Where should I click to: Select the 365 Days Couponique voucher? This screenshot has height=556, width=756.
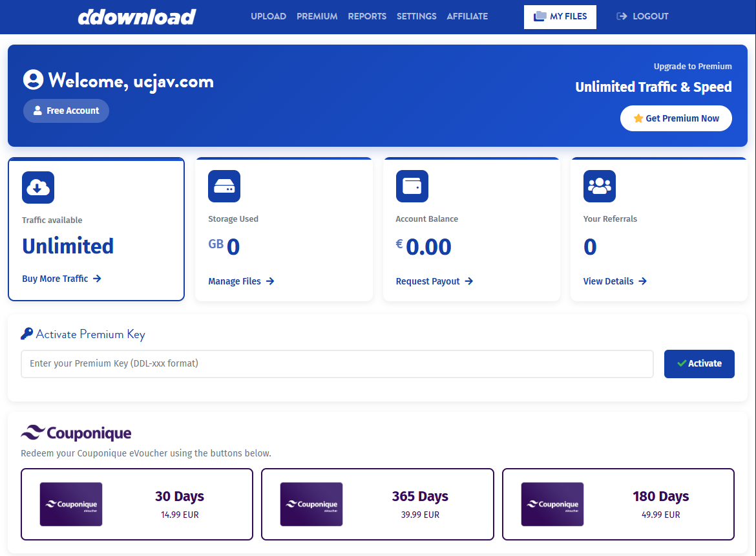tap(377, 504)
